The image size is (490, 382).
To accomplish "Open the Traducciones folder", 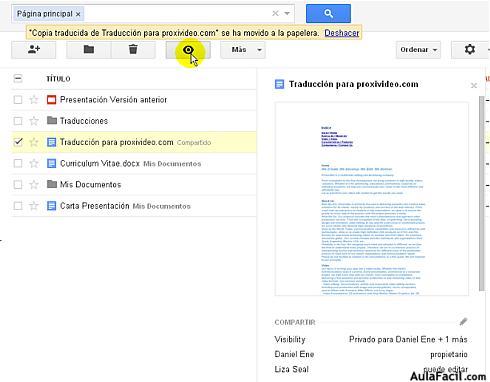I will (x=84, y=121).
